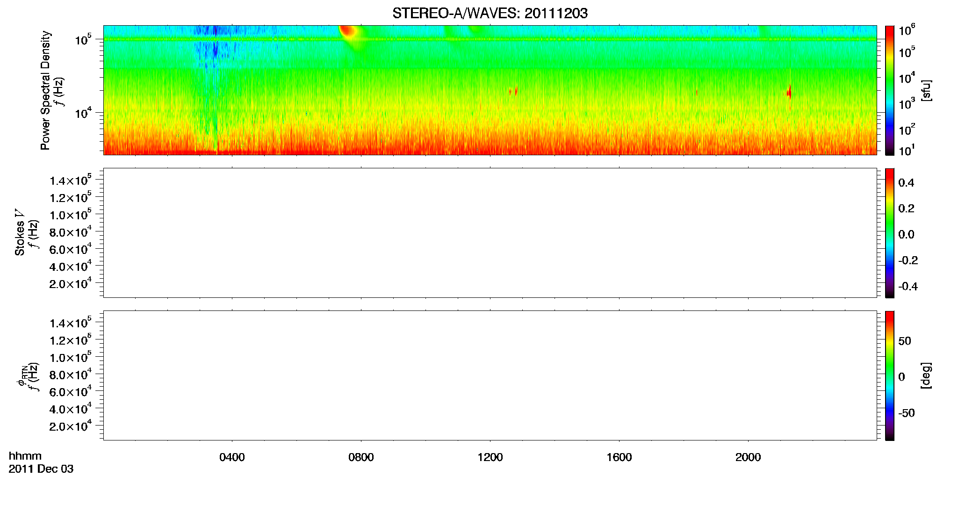
Task: Click the 2011 Dec 03 date label
Action: pos(41,469)
